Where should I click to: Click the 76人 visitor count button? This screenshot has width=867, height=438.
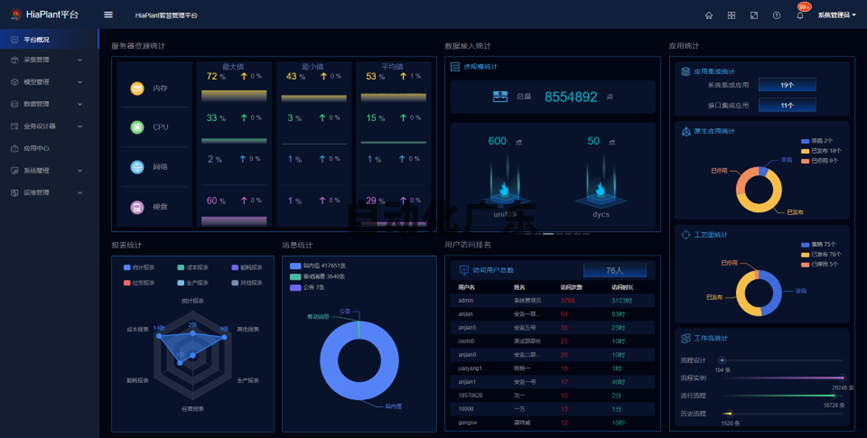pyautogui.click(x=614, y=270)
